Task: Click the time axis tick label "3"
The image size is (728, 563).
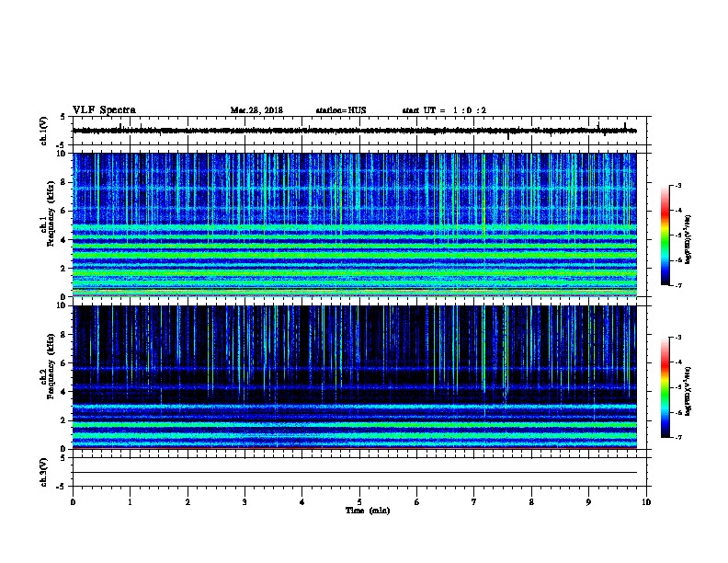Action: pyautogui.click(x=245, y=501)
